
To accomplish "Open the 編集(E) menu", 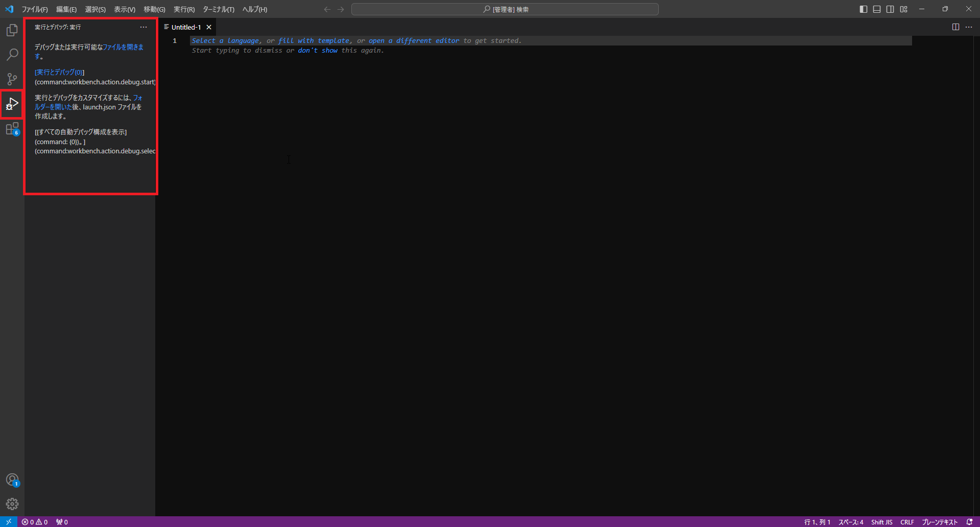I will pyautogui.click(x=66, y=9).
